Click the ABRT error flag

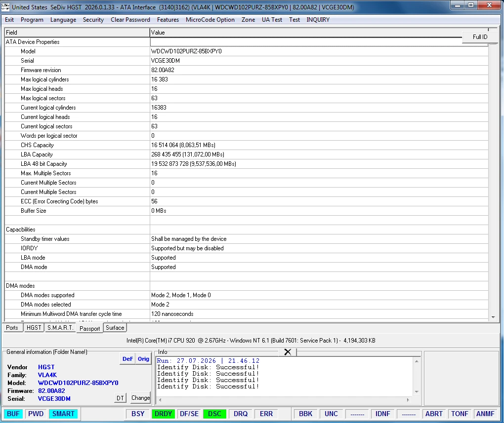coord(434,414)
